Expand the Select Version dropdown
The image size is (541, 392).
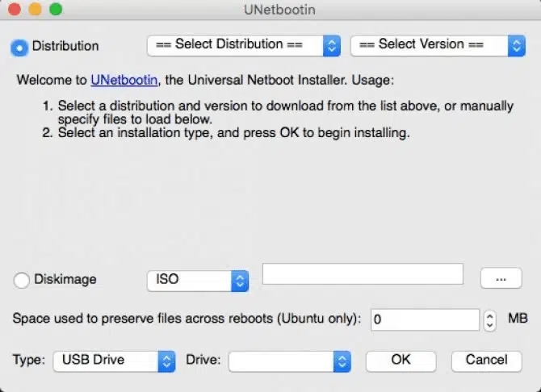tap(437, 45)
